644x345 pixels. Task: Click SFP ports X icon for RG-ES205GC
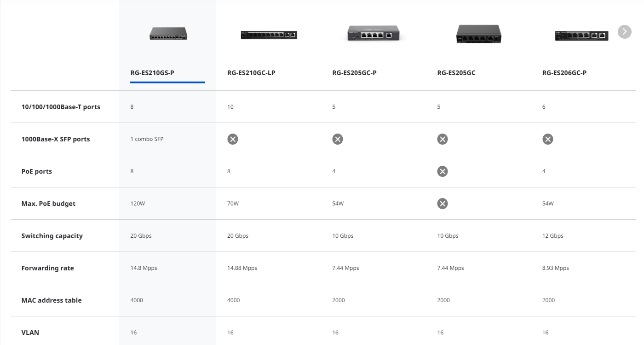[x=443, y=139]
